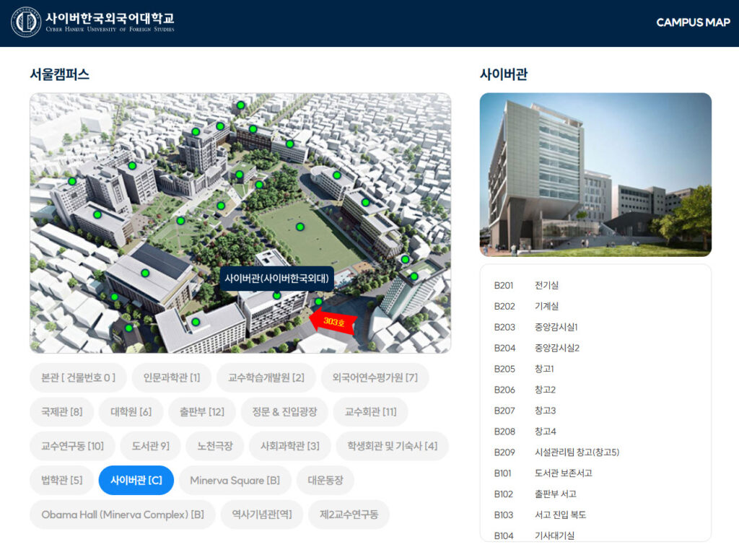Screen dimensions: 739x560
Task: Click the green marker below the 사이버관 tooltip
Action: point(276,295)
